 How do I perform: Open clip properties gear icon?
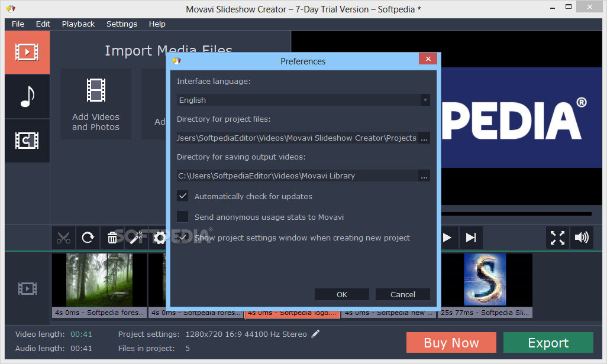[160, 238]
